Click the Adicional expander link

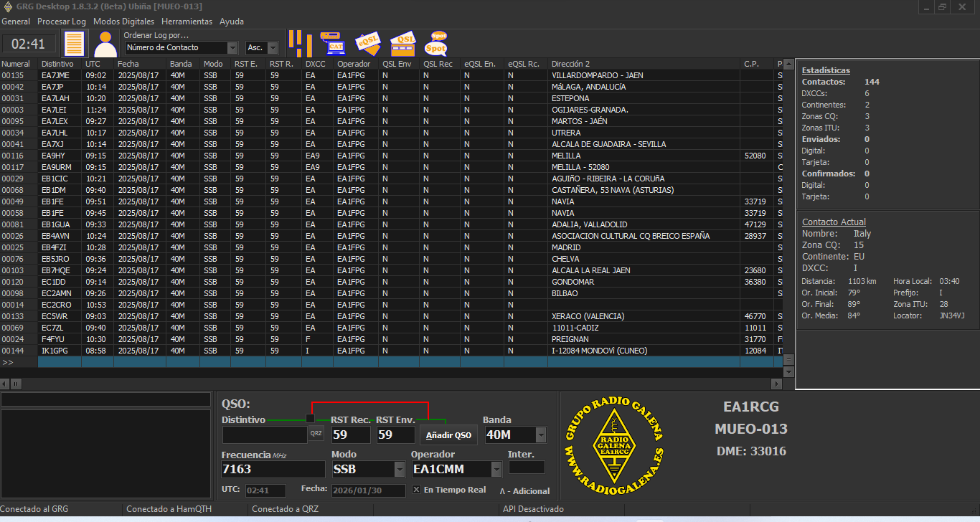[x=524, y=491]
